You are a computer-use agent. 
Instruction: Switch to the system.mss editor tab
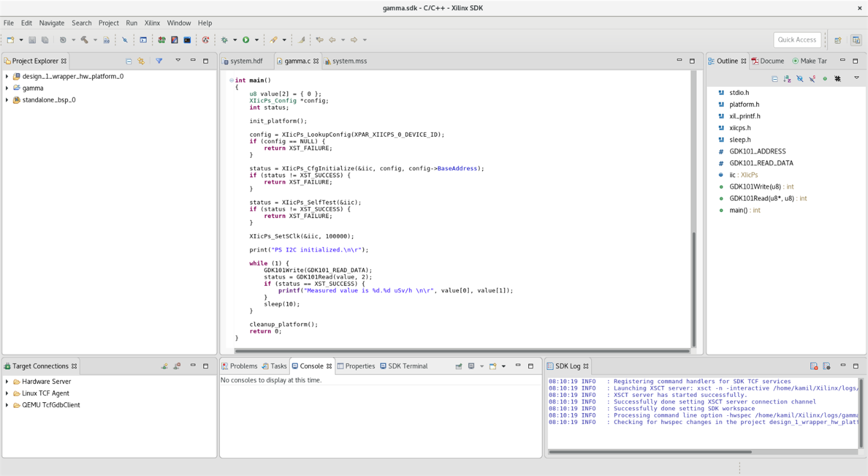[x=349, y=61]
